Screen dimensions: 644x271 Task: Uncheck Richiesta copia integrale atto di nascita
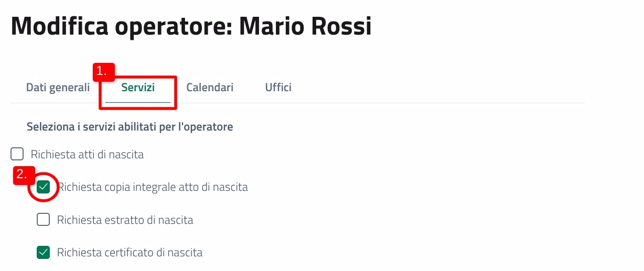43,187
